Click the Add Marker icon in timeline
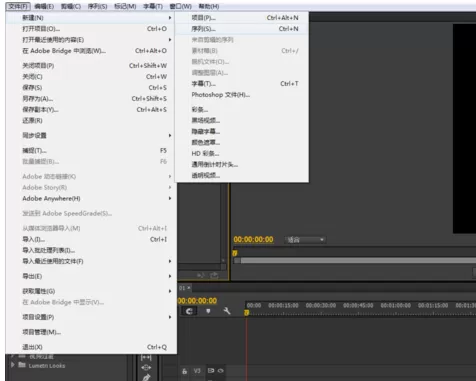The width and height of the screenshot is (476, 381). [208, 311]
